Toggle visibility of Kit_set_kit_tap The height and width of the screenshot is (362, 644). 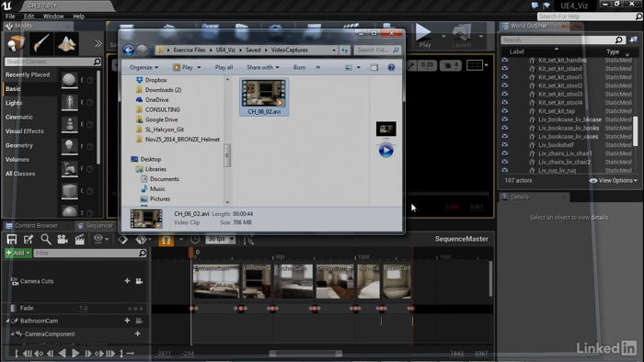pyautogui.click(x=504, y=110)
